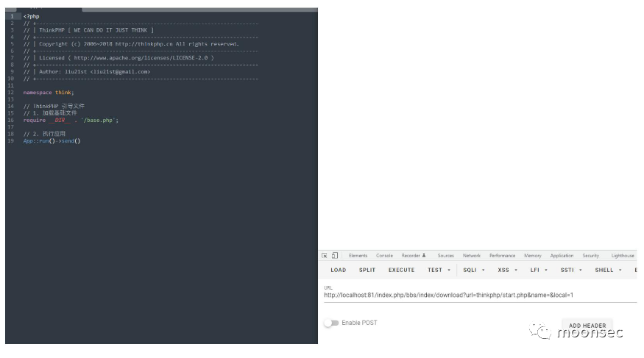Toggle the device toolbar icon
The image size is (644, 358).
pyautogui.click(x=335, y=256)
